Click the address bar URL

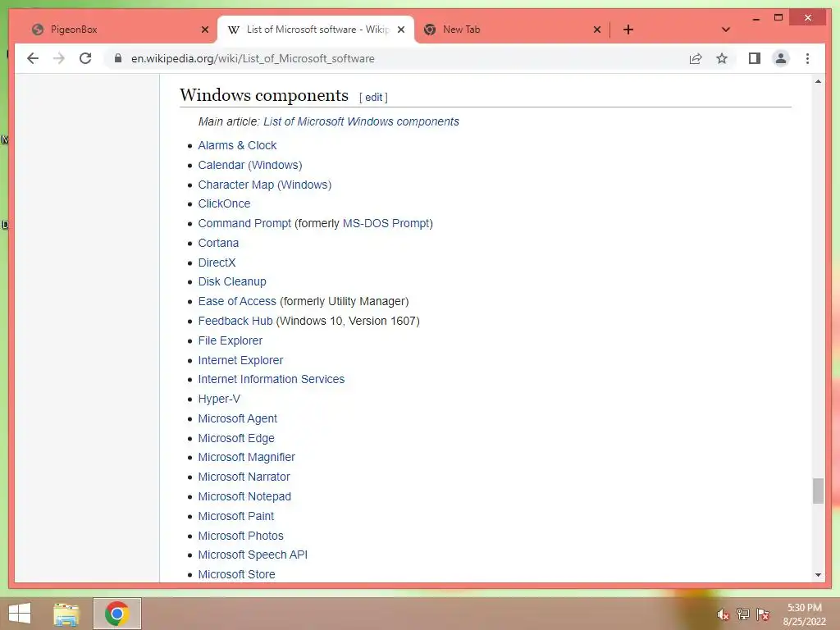coord(253,58)
